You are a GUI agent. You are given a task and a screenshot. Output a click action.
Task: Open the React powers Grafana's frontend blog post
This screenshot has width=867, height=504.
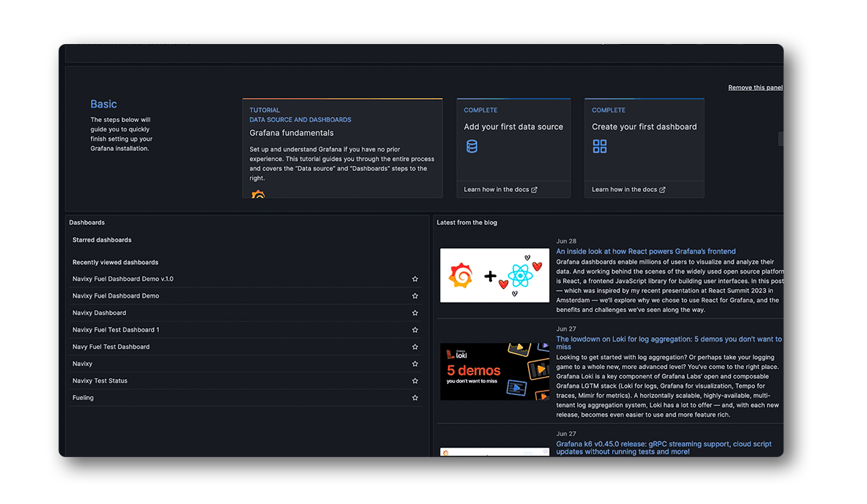[646, 251]
